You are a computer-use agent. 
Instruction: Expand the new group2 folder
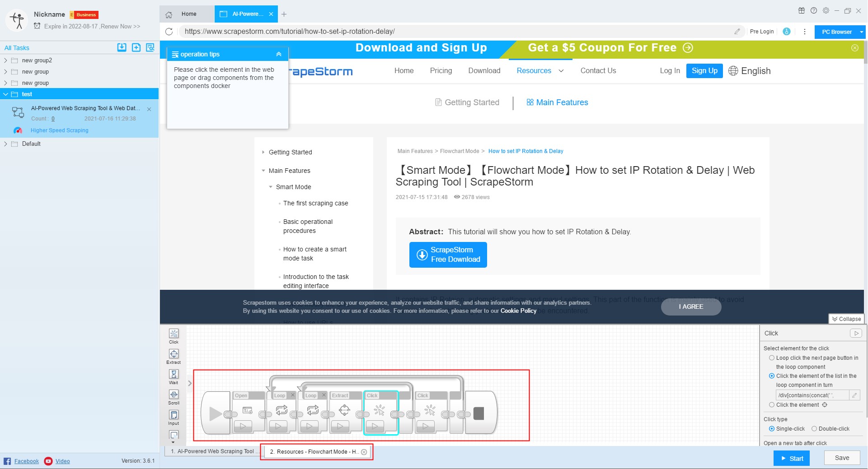tap(5, 60)
